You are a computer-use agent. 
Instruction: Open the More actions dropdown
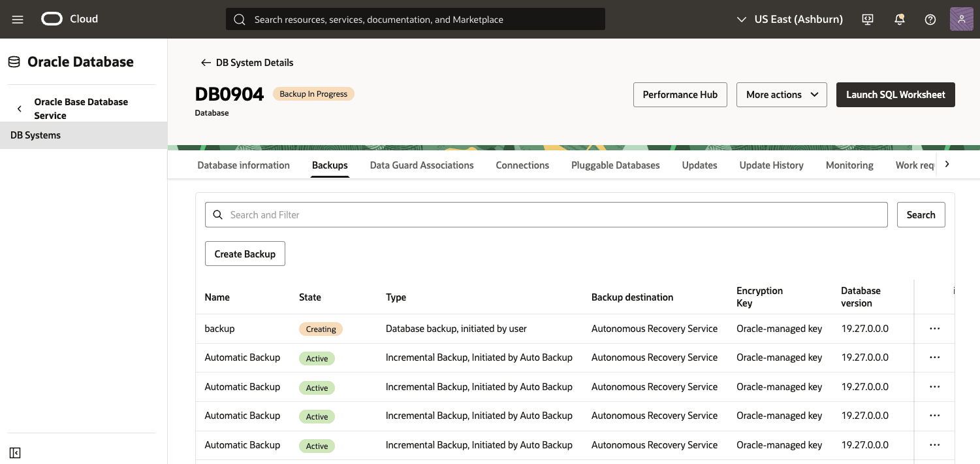coord(782,94)
